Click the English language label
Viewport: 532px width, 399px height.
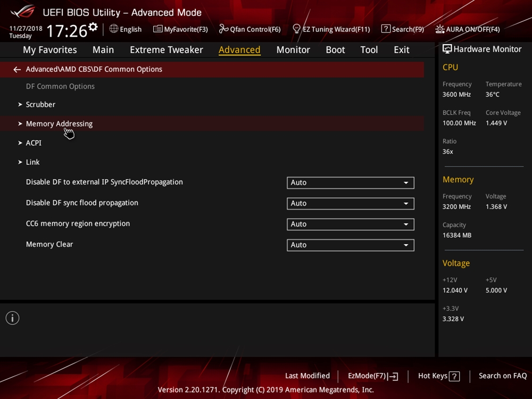(131, 29)
